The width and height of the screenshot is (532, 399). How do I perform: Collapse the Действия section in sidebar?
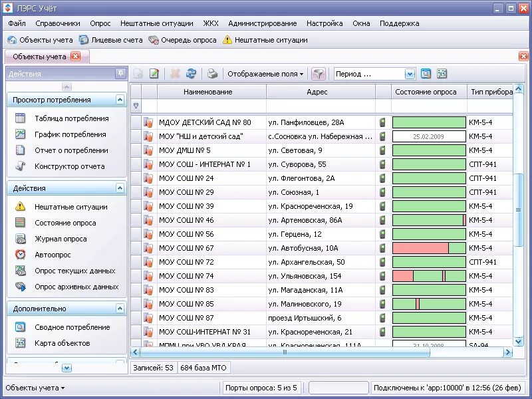[120, 188]
